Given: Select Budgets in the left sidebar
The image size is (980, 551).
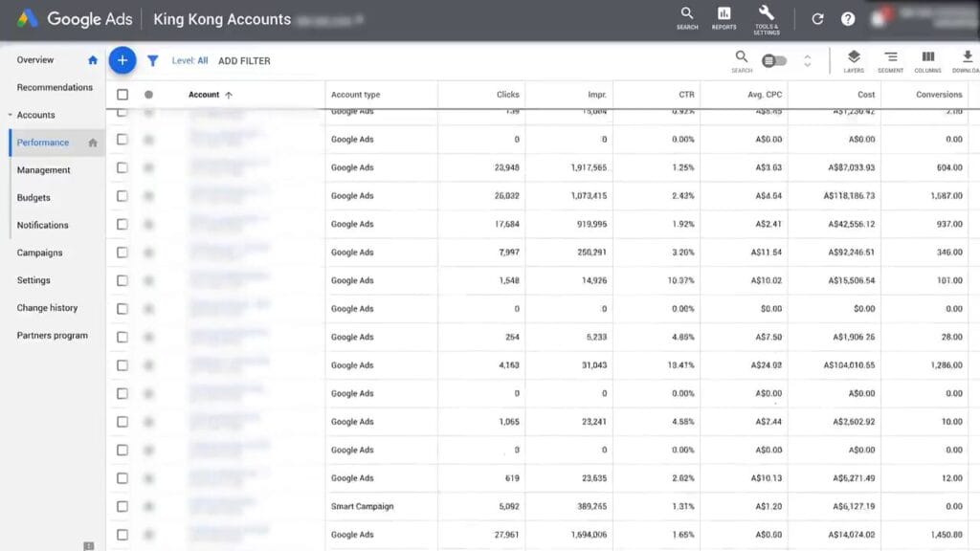Looking at the screenshot, I should [33, 198].
